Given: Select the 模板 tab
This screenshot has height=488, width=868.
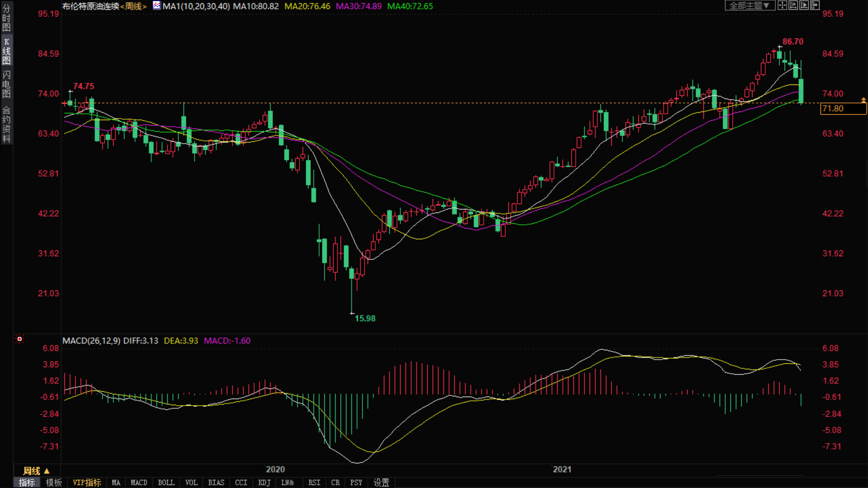Looking at the screenshot, I should pos(54,483).
